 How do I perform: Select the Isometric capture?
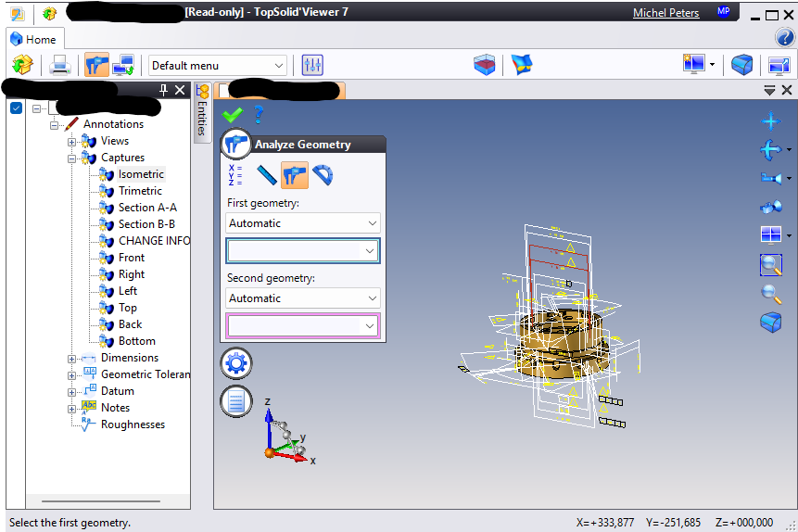pos(141,174)
